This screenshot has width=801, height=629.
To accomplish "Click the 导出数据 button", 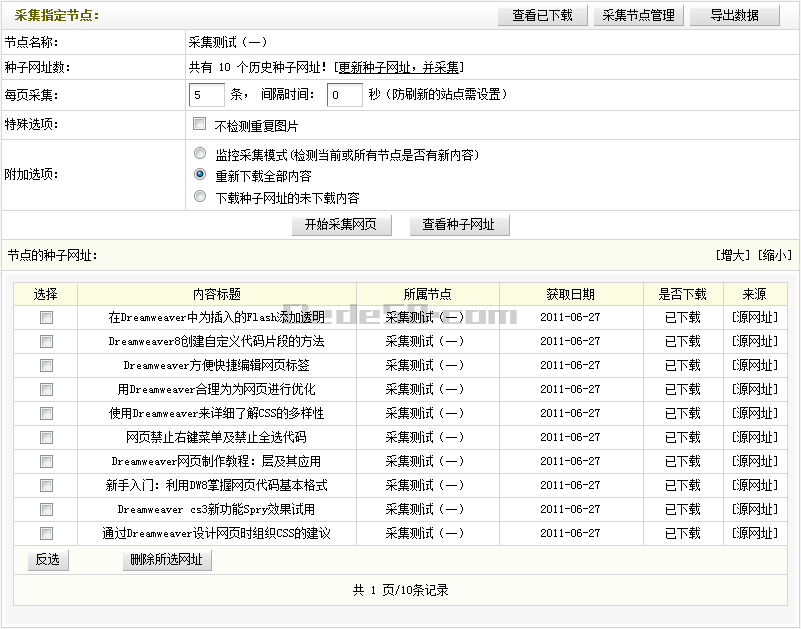I will coord(734,16).
